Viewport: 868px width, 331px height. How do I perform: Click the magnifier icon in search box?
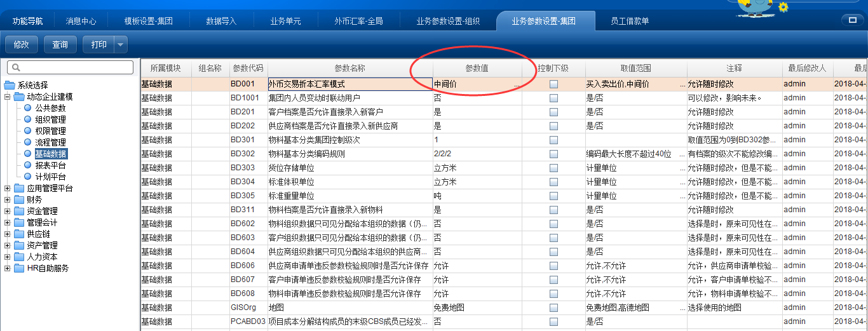(17, 67)
